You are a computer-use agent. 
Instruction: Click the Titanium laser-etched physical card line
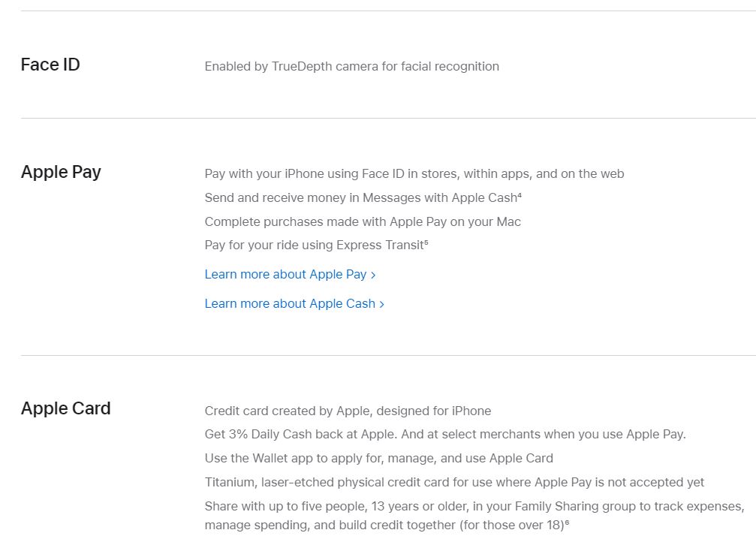454,482
